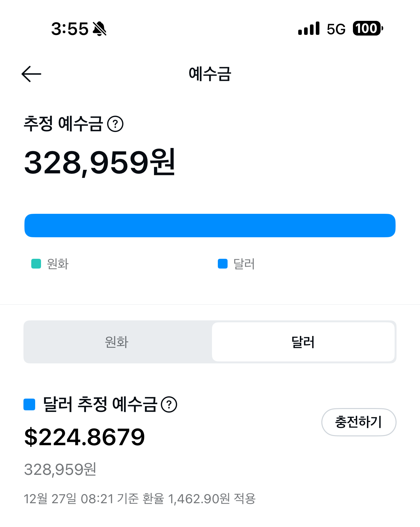Tap the 5G network indicator
Viewport: 420px width, 527px height.
(336, 29)
